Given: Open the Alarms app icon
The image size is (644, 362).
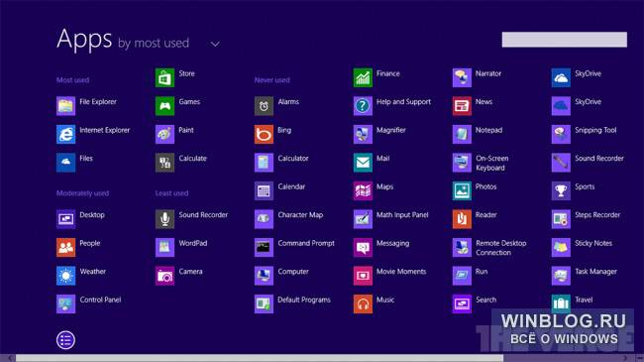Looking at the screenshot, I should [264, 106].
